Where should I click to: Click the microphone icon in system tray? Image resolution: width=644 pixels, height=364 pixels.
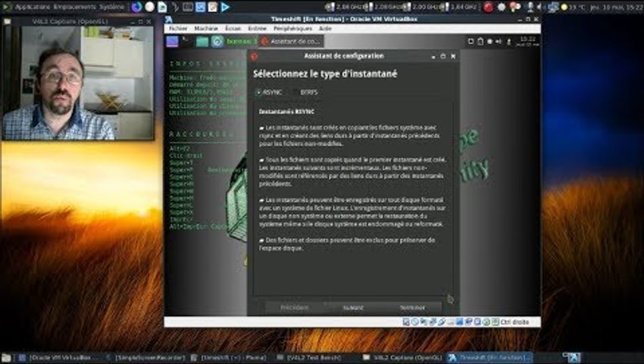pyautogui.click(x=530, y=7)
